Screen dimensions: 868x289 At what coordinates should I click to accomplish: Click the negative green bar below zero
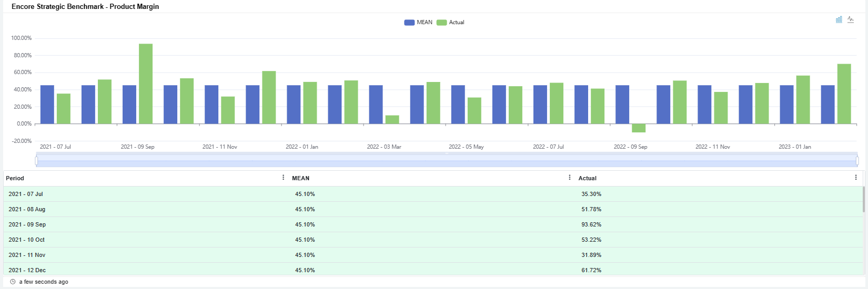(639, 128)
